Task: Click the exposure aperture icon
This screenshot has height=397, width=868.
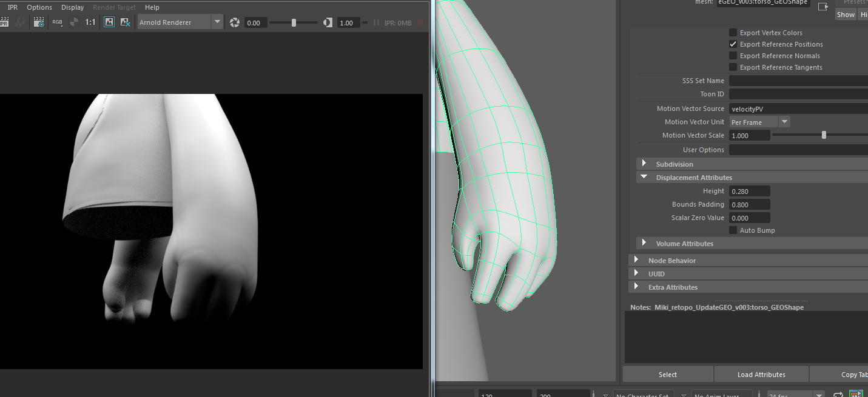Action: point(235,22)
